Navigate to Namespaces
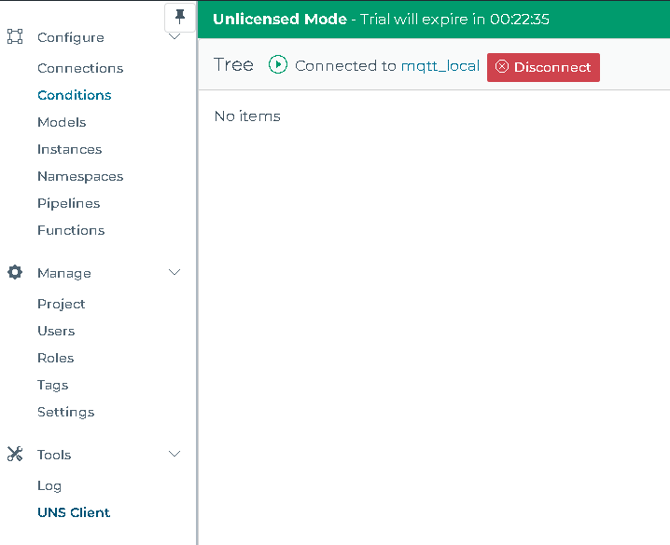 click(x=80, y=177)
